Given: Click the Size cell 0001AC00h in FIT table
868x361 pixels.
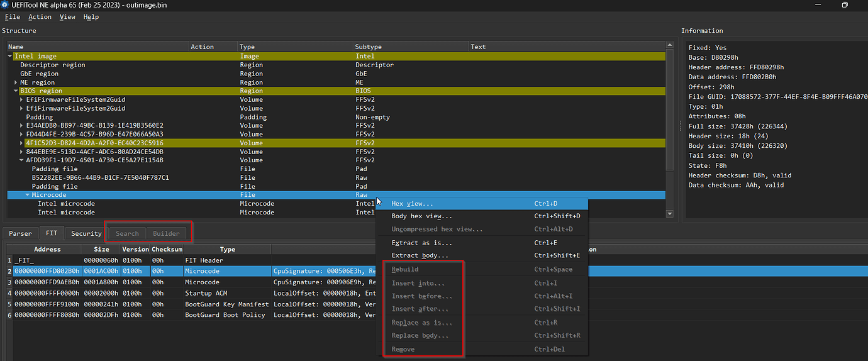Looking at the screenshot, I should [101, 271].
